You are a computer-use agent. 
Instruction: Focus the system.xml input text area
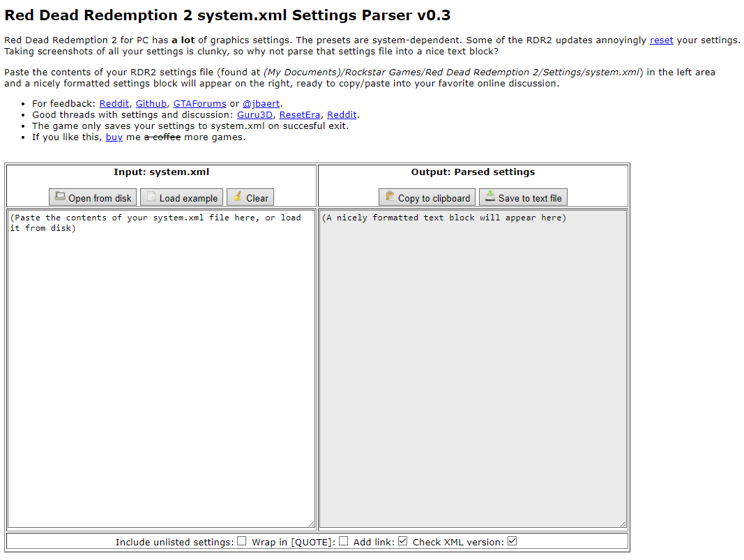pos(161,369)
